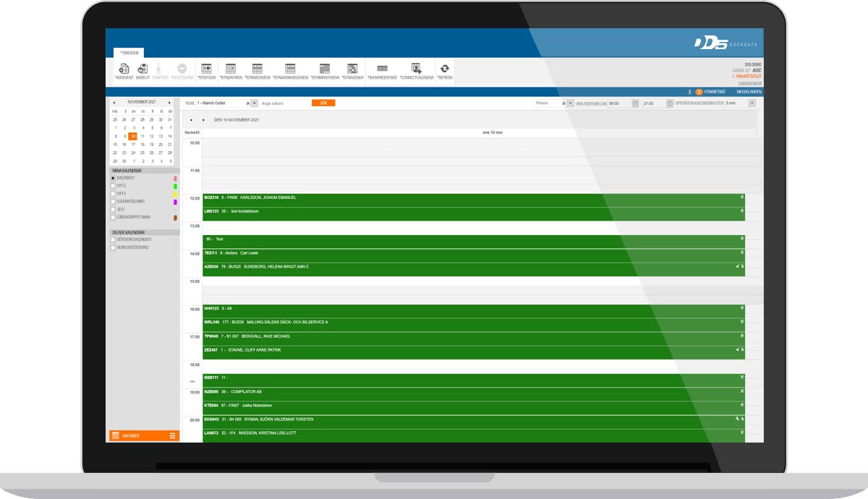
Task: Click the Logga ut link
Action: tap(741, 70)
